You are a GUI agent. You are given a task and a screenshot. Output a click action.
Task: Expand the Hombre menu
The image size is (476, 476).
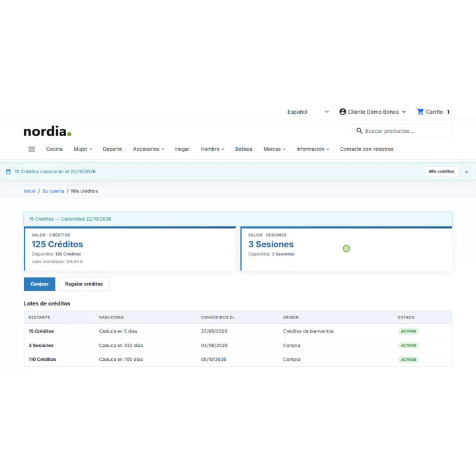click(212, 149)
